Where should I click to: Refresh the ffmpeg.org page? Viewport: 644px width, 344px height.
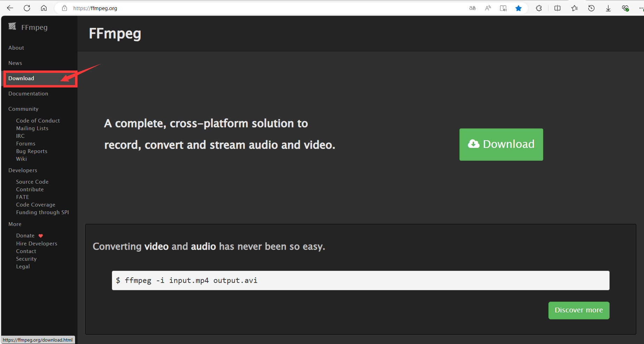pyautogui.click(x=27, y=8)
